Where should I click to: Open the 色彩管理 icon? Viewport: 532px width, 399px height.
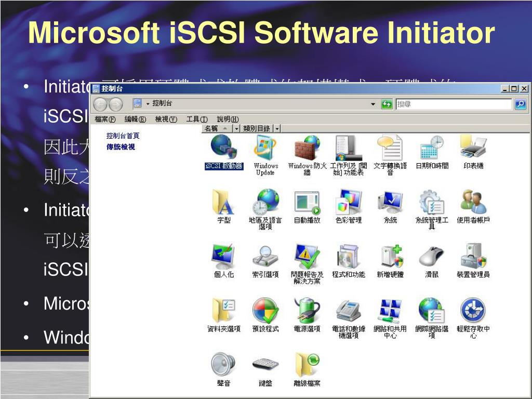click(349, 206)
